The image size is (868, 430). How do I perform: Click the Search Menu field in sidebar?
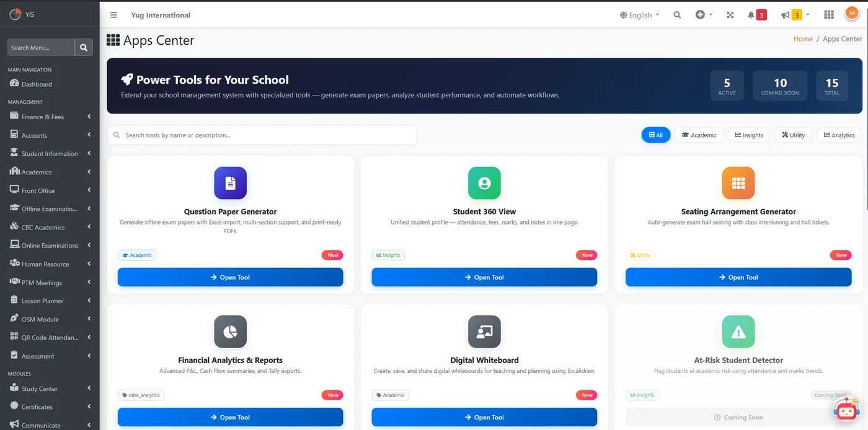[x=41, y=47]
